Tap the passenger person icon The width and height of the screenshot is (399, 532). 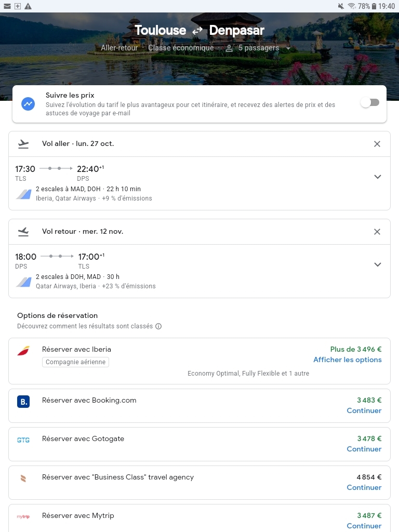pos(229,48)
